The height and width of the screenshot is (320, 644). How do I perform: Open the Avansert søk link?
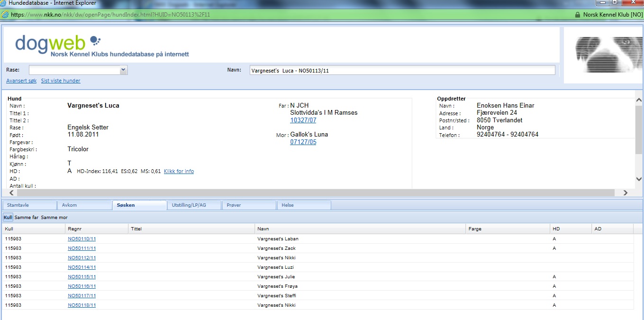21,81
